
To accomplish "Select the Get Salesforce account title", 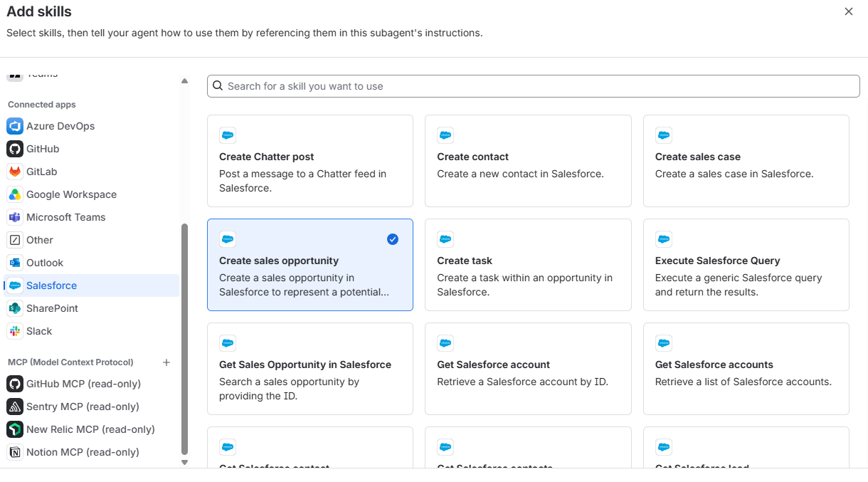I will coord(494,365).
